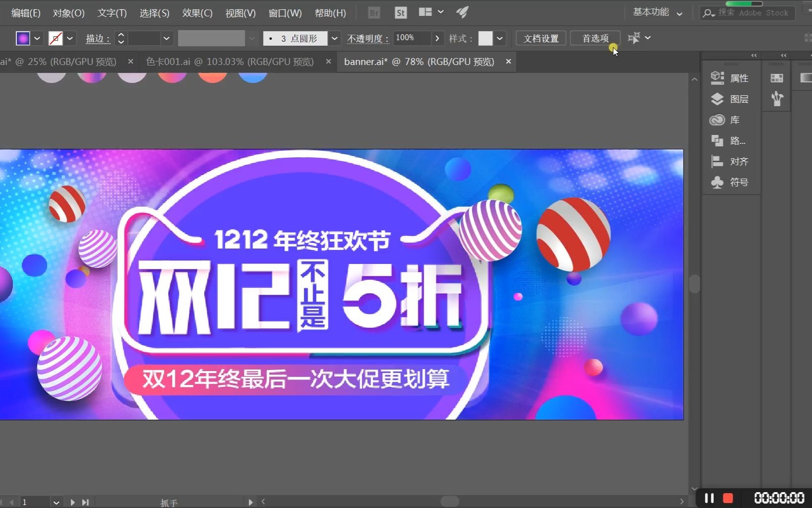
Task: Switch to the banner.ai document tab
Action: 419,62
